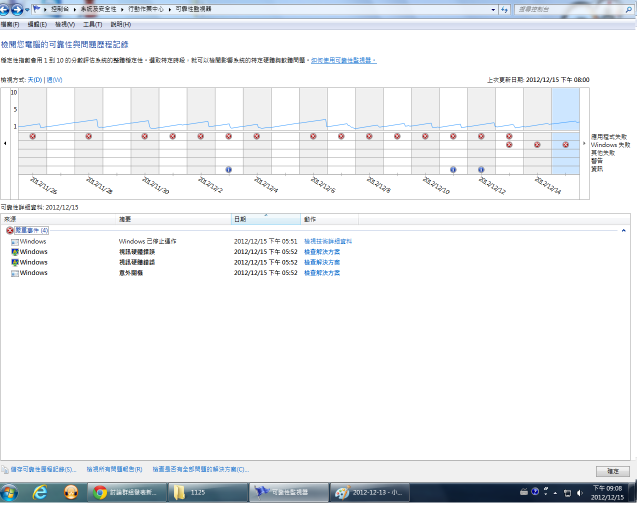This screenshot has width=640, height=512.
Task: Open the 工具(T) menu
Action: 93,25
